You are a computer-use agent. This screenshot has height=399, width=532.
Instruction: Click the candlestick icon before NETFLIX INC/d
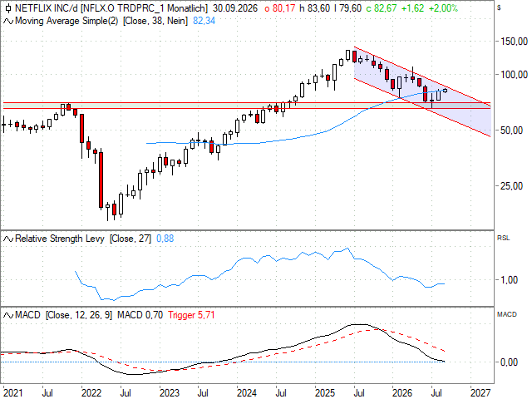click(x=7, y=8)
